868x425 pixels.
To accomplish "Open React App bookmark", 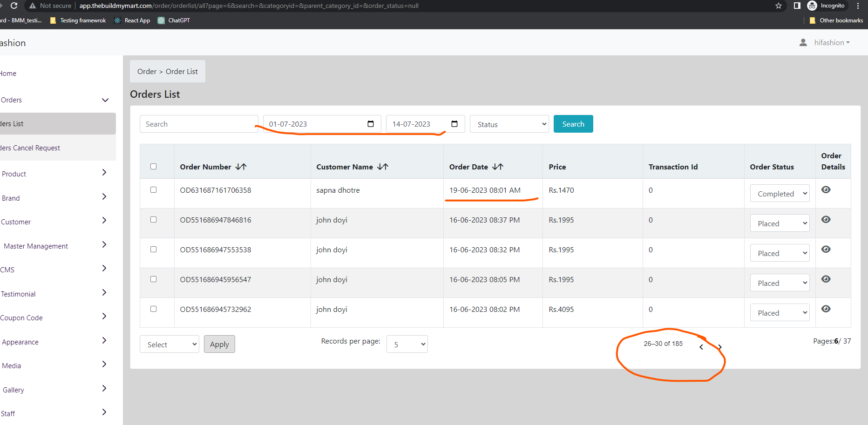I will [x=132, y=20].
